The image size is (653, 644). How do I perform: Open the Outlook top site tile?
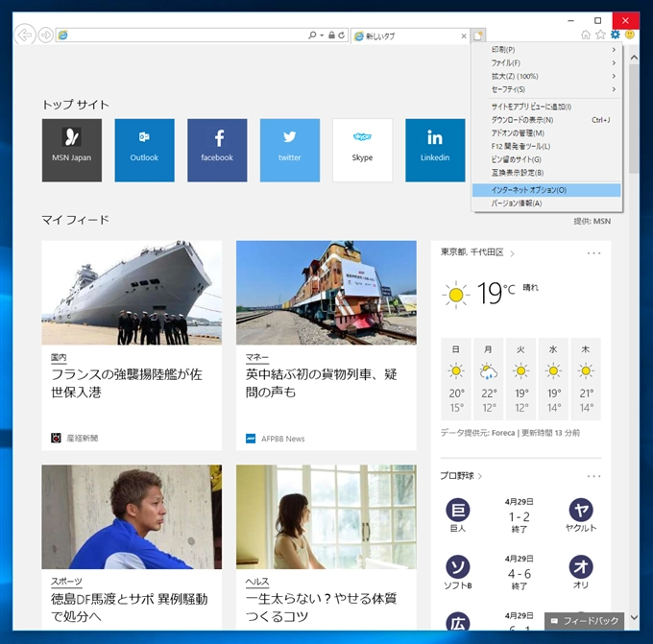pyautogui.click(x=144, y=151)
